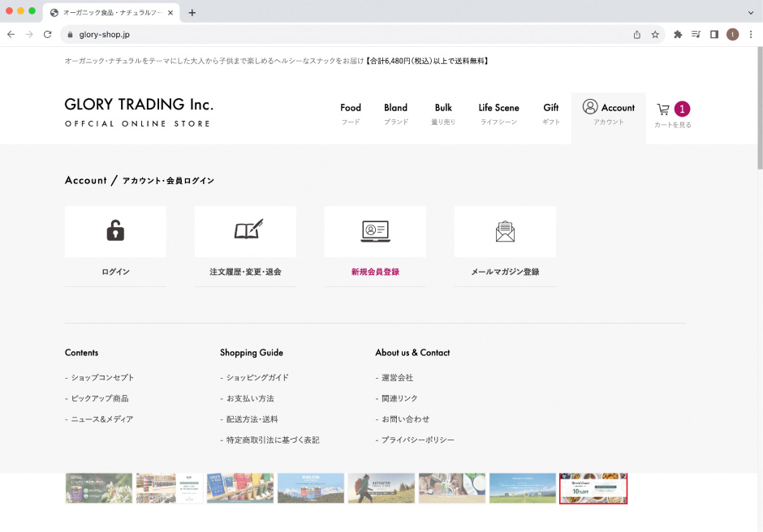The width and height of the screenshot is (763, 532).
Task: Open a new browser tab
Action: (x=192, y=12)
